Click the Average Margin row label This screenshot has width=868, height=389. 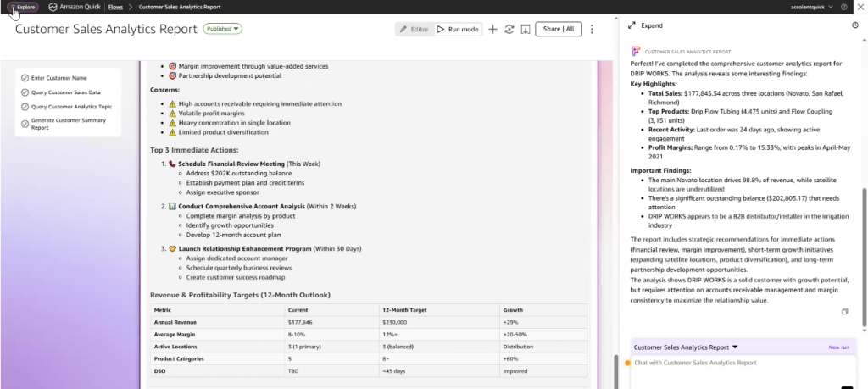(x=175, y=334)
